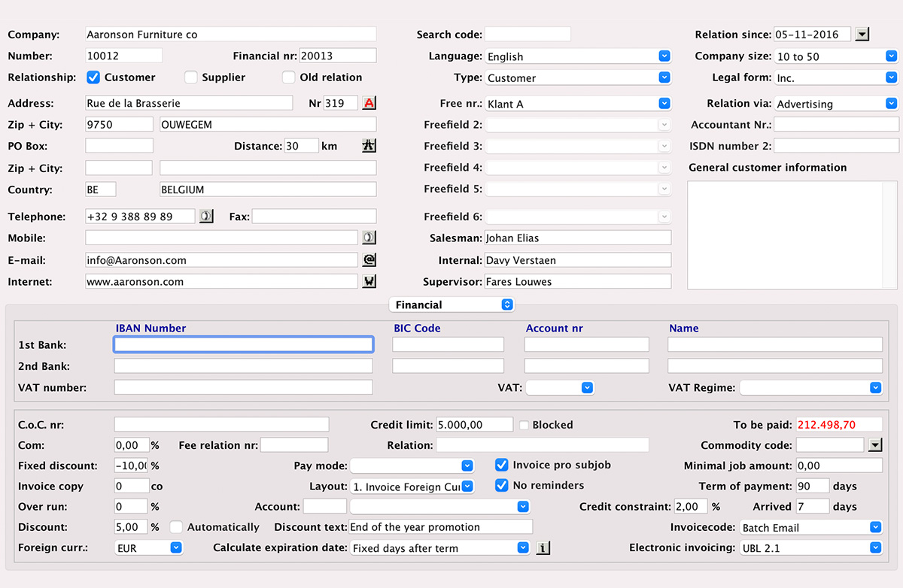This screenshot has height=588, width=903.
Task: Open the Foreign curr. EUR dropdown
Action: click(x=149, y=548)
